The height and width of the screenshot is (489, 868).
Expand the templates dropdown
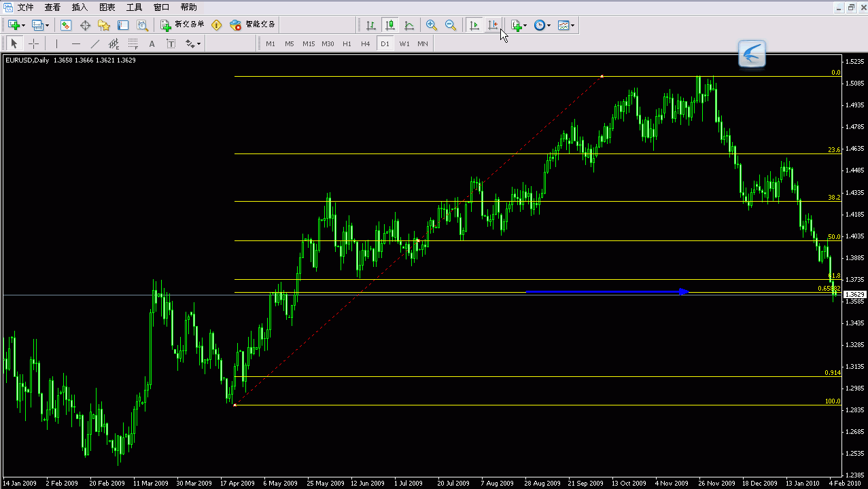pos(573,25)
